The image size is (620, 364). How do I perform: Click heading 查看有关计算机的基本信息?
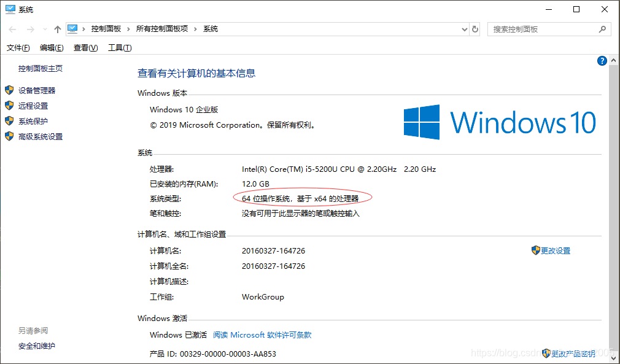click(x=196, y=73)
